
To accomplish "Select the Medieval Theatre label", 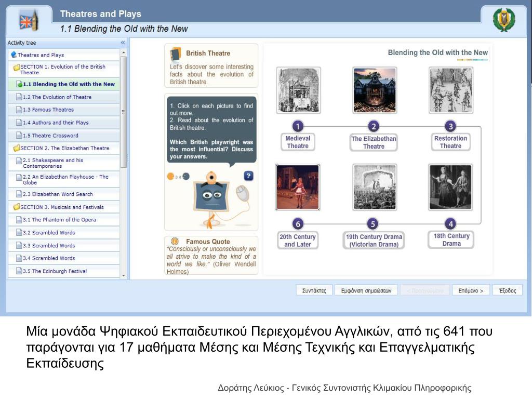I will point(298,142).
